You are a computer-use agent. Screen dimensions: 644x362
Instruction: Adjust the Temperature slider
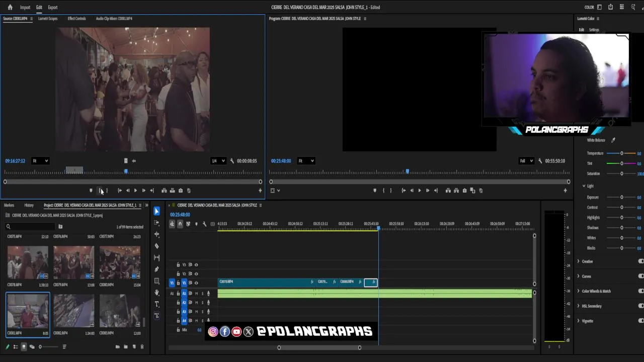click(x=622, y=153)
